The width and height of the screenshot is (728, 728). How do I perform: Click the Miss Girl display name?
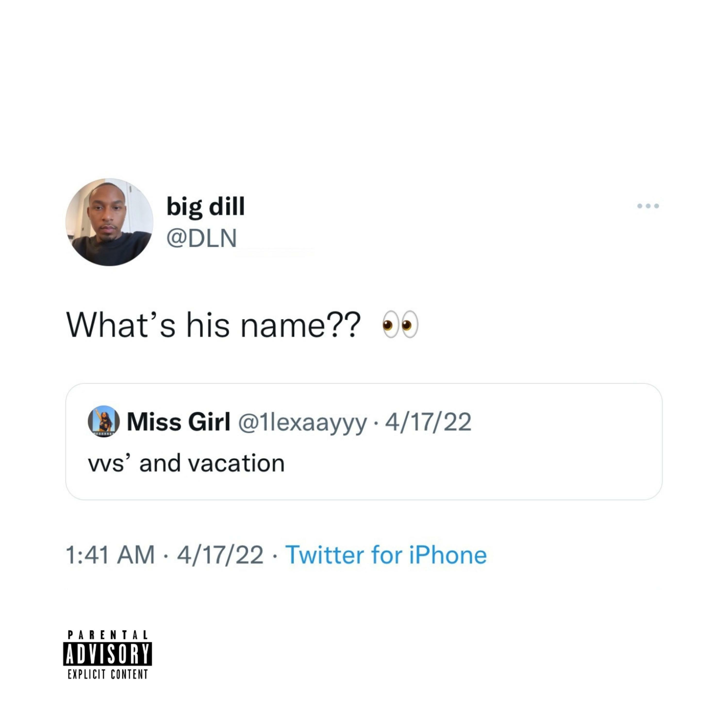click(x=179, y=422)
